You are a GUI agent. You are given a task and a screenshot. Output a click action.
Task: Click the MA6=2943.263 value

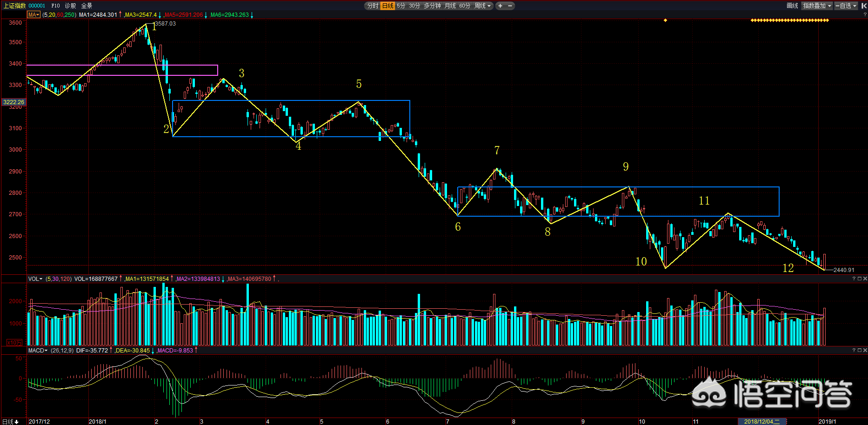pos(230,15)
